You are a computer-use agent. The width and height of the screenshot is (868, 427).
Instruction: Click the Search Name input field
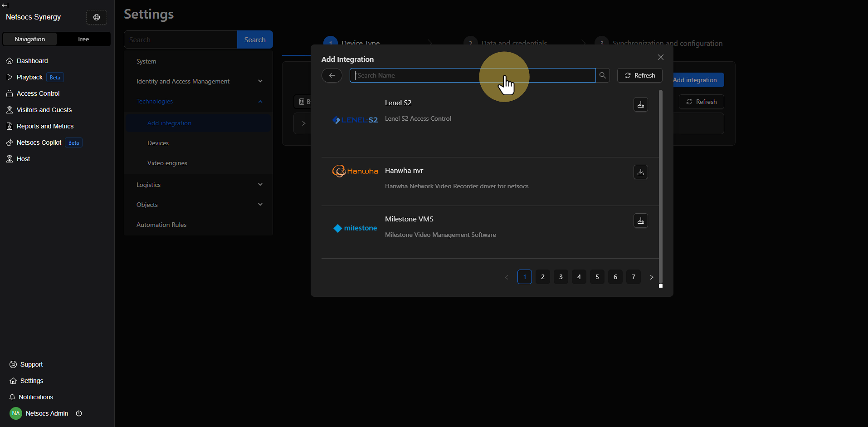(472, 75)
